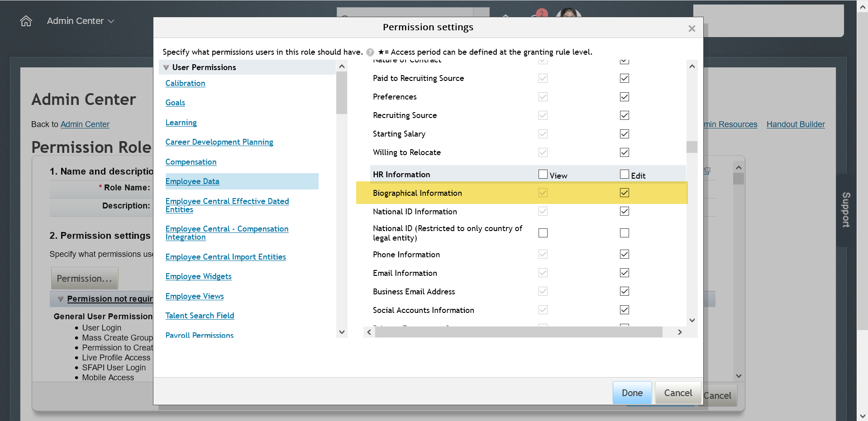
Task: Toggle HR Information Edit checkbox
Action: (x=625, y=174)
